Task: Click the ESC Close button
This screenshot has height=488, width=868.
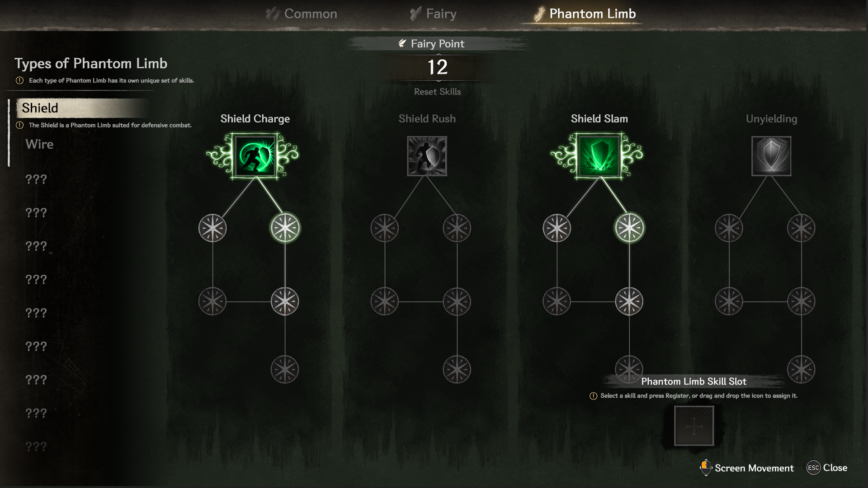Action: (x=827, y=468)
